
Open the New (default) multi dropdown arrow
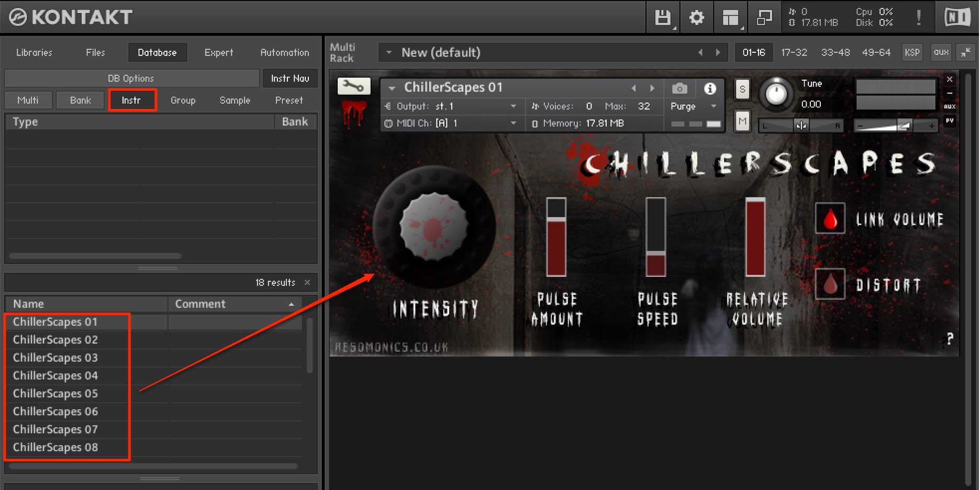(388, 52)
